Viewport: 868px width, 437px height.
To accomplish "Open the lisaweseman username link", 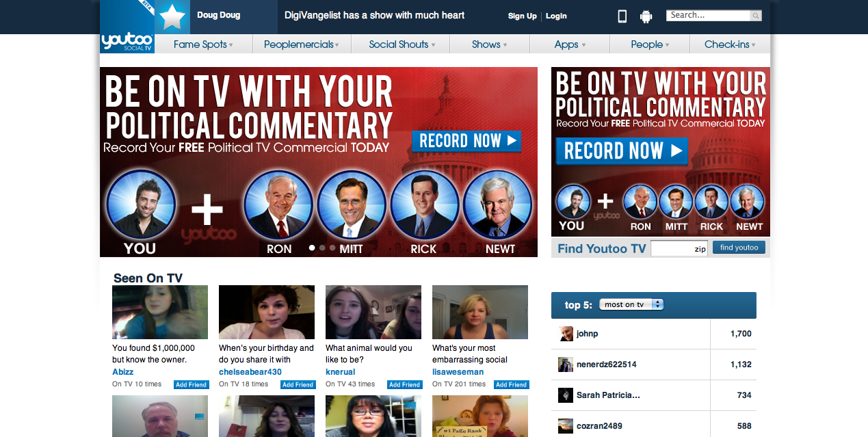I will point(458,372).
